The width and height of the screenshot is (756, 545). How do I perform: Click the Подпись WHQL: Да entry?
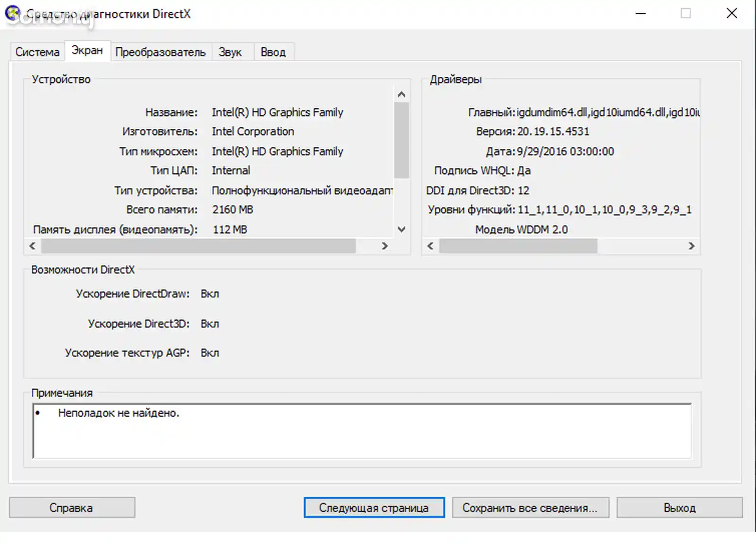[482, 170]
